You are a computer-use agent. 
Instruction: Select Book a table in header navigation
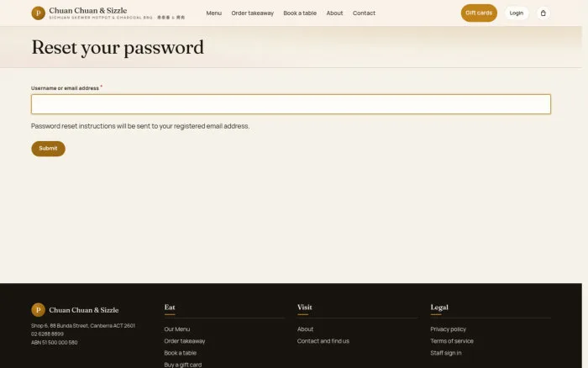[300, 13]
